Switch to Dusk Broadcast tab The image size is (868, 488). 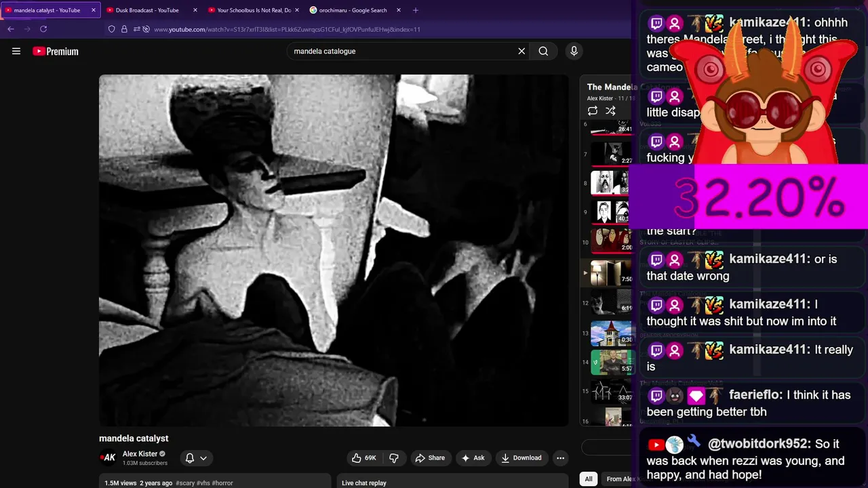(x=147, y=10)
